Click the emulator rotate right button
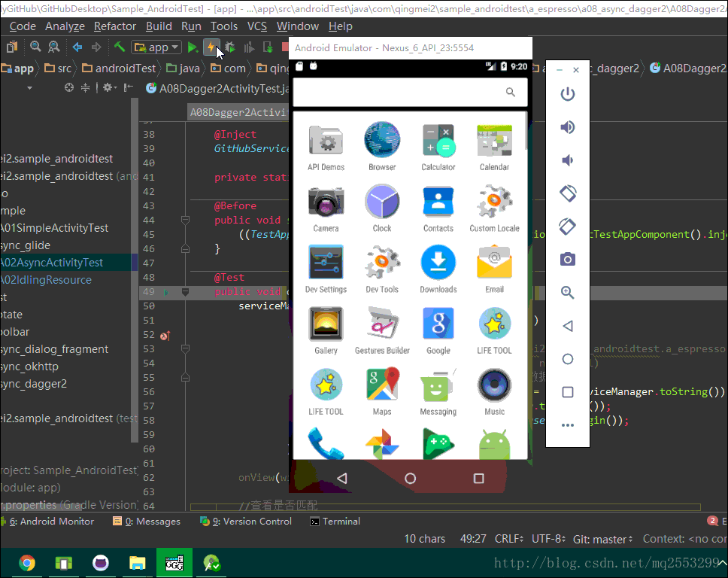The width and height of the screenshot is (728, 578). pyautogui.click(x=567, y=227)
